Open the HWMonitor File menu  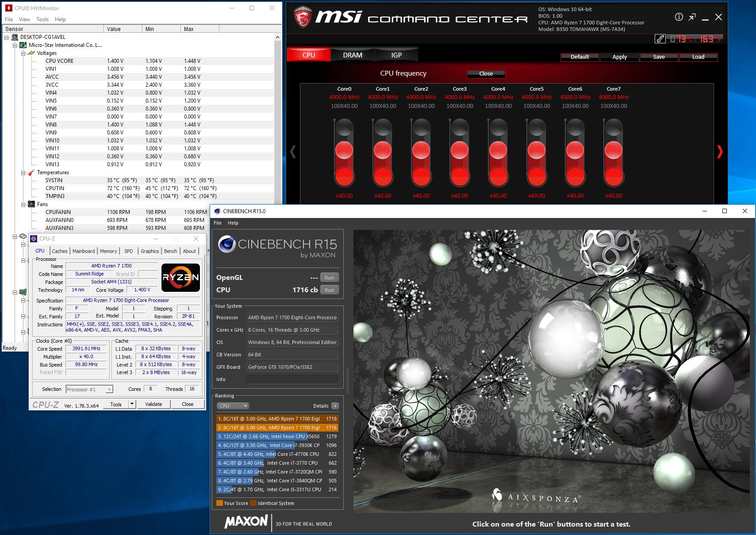coord(9,19)
